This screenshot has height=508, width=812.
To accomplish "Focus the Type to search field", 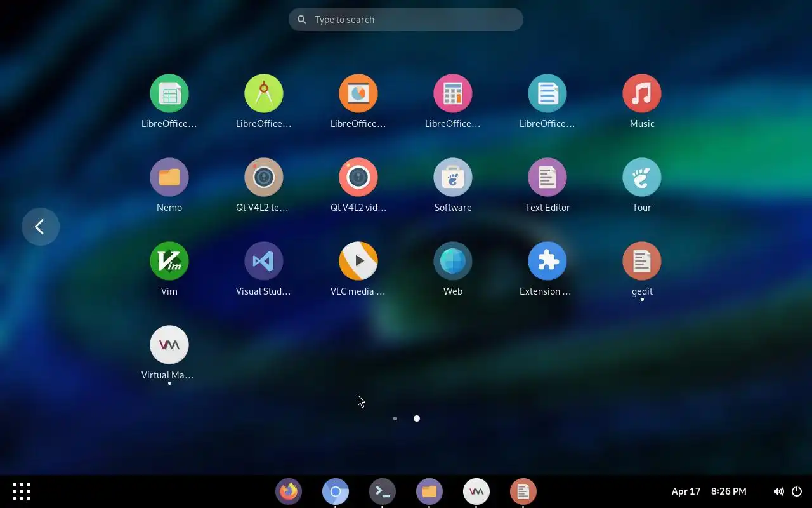I will (x=406, y=20).
